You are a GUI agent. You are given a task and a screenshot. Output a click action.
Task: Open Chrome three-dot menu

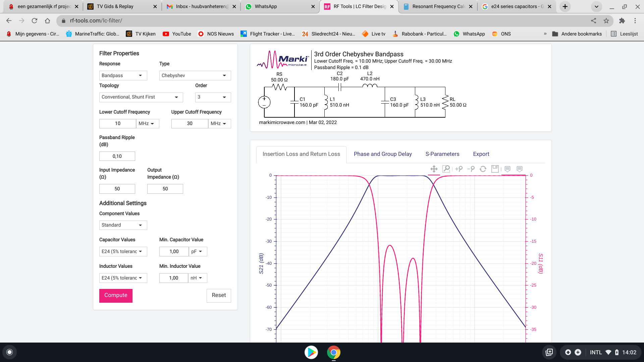(635, 21)
